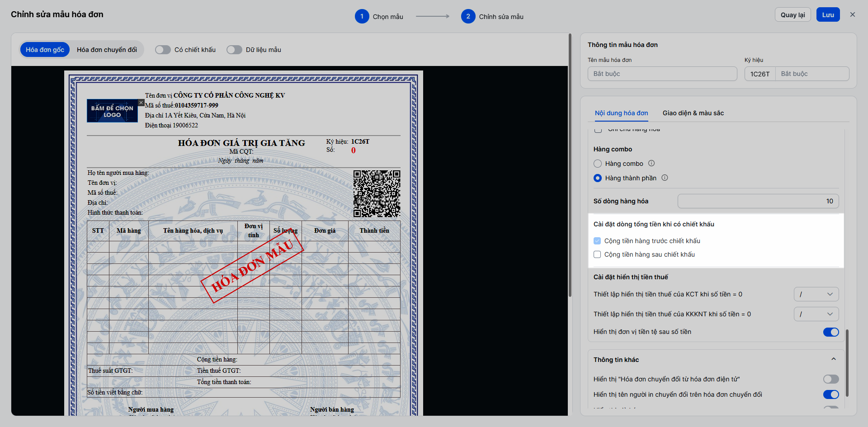
Task: Toggle the Có chiết khấu switch
Action: tap(163, 50)
